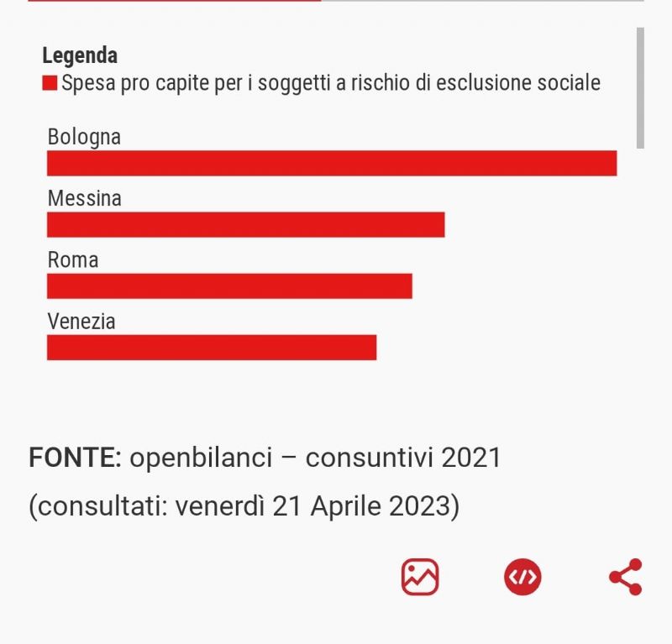Image resolution: width=672 pixels, height=644 pixels.
Task: Select the Roma bar
Action: pyautogui.click(x=229, y=286)
